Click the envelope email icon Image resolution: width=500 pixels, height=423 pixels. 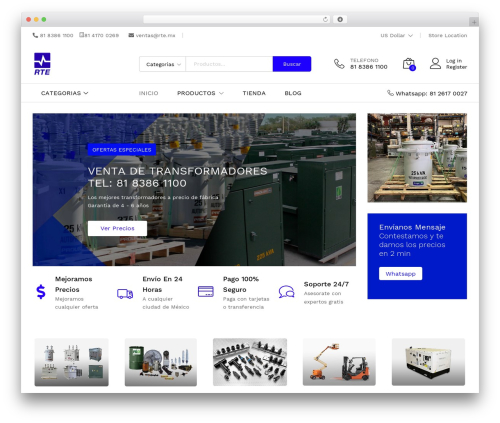click(131, 35)
